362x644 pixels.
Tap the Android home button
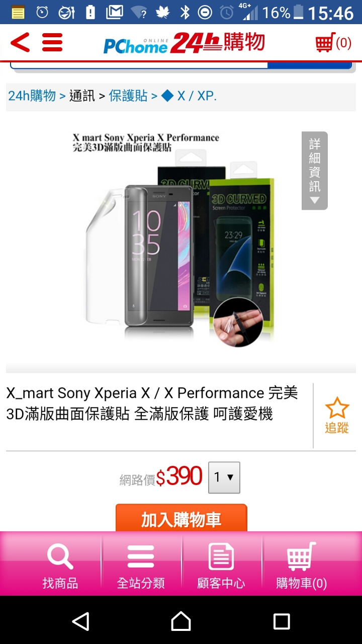tap(181, 621)
